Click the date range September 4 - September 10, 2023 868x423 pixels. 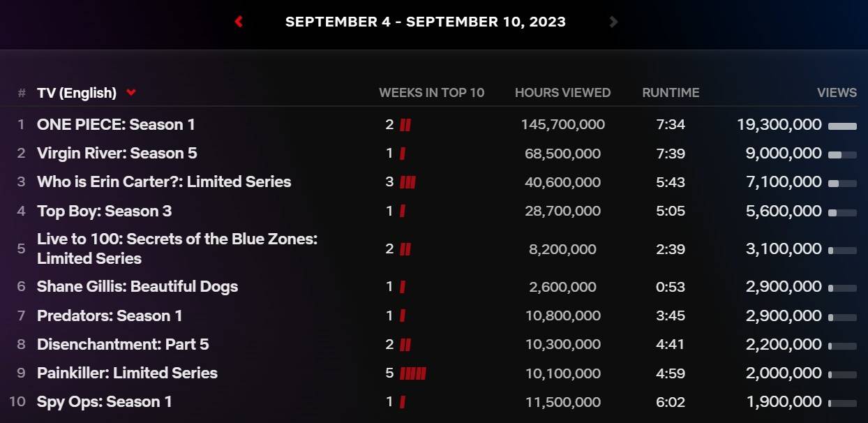click(x=425, y=22)
